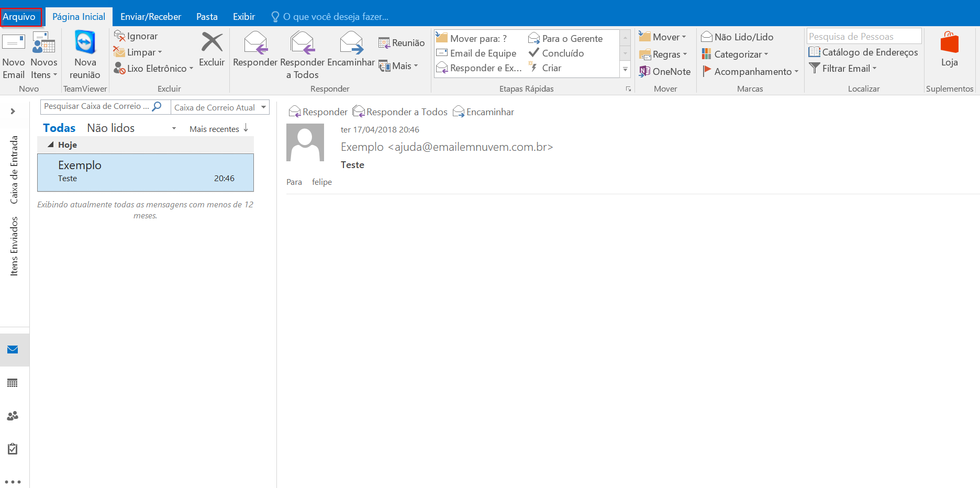Open the Acompanhamento flag dropdown

click(750, 72)
